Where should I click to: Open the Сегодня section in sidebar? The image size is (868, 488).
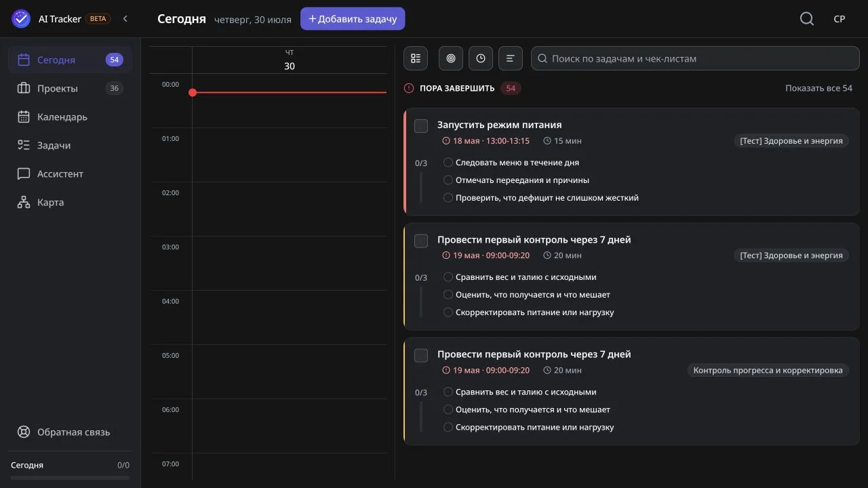[x=70, y=60]
